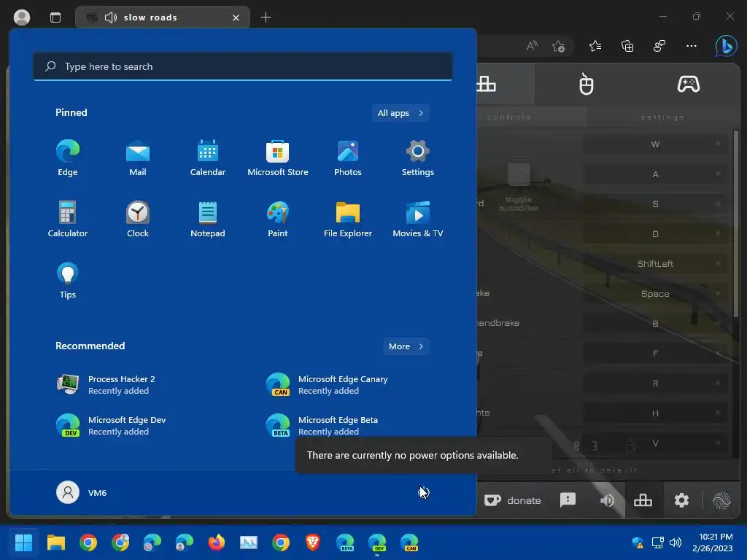
Task: Open the taskbar volume icon
Action: coord(675,542)
